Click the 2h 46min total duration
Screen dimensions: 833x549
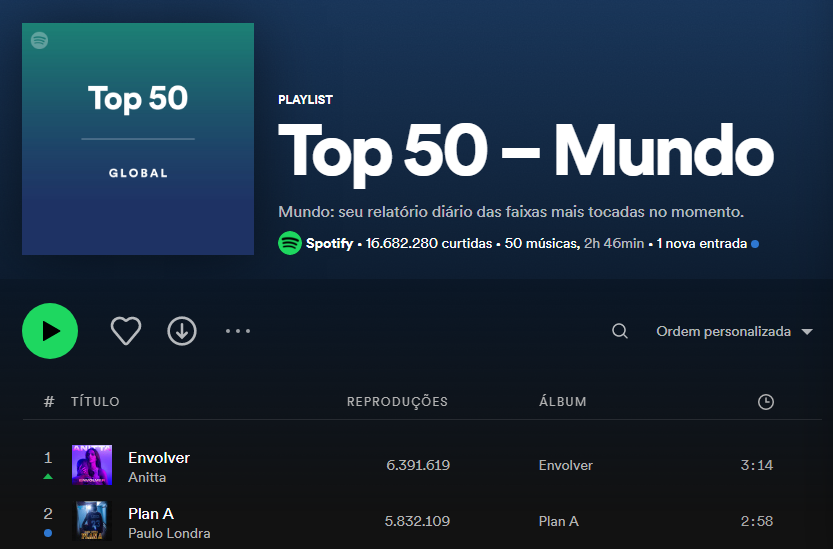614,243
